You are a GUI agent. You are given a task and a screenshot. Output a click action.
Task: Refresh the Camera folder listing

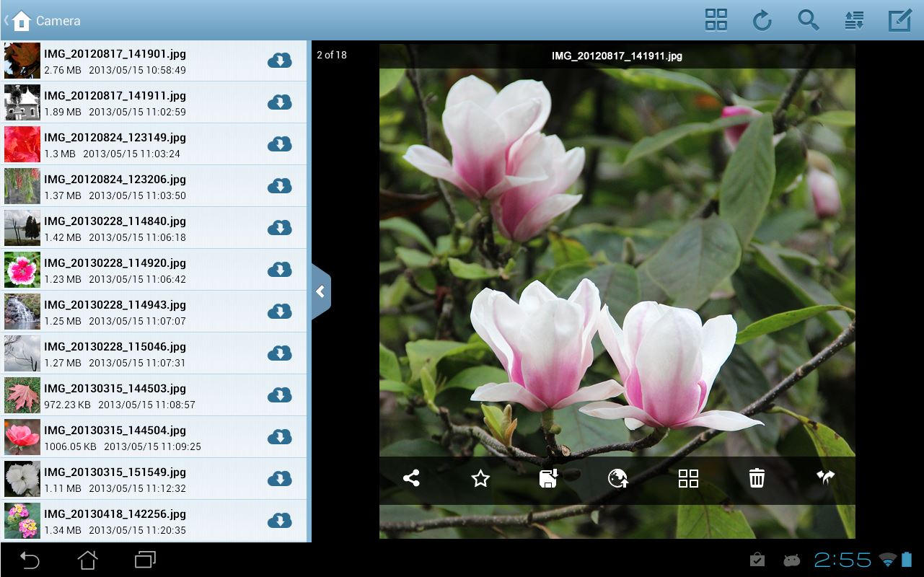click(762, 20)
